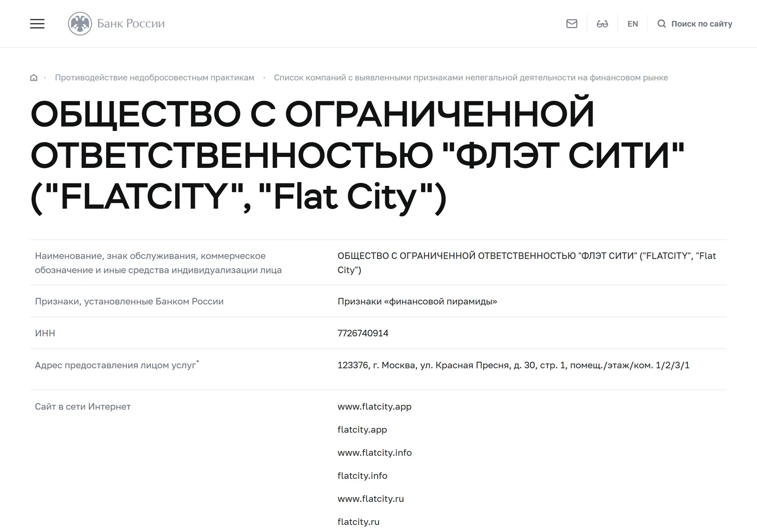Click the www.flatcity.ru entry
The image size is (757, 532).
370,499
